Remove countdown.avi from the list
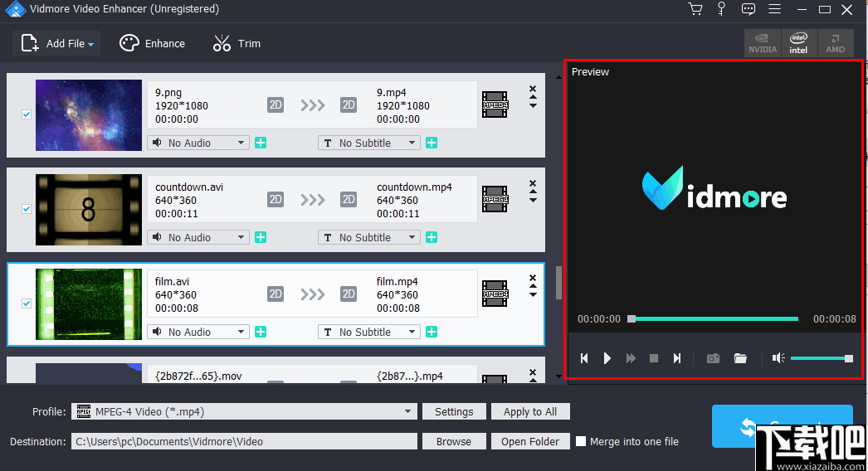 [x=533, y=183]
